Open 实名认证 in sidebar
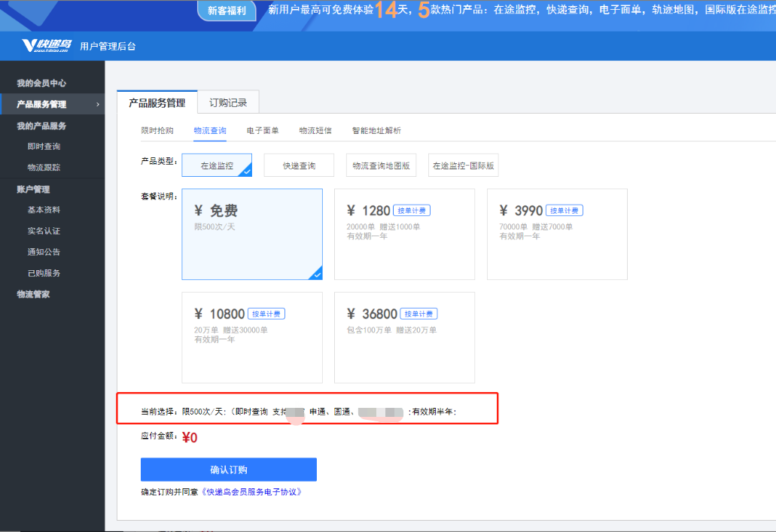Viewport: 776px width, 532px height. tap(44, 231)
